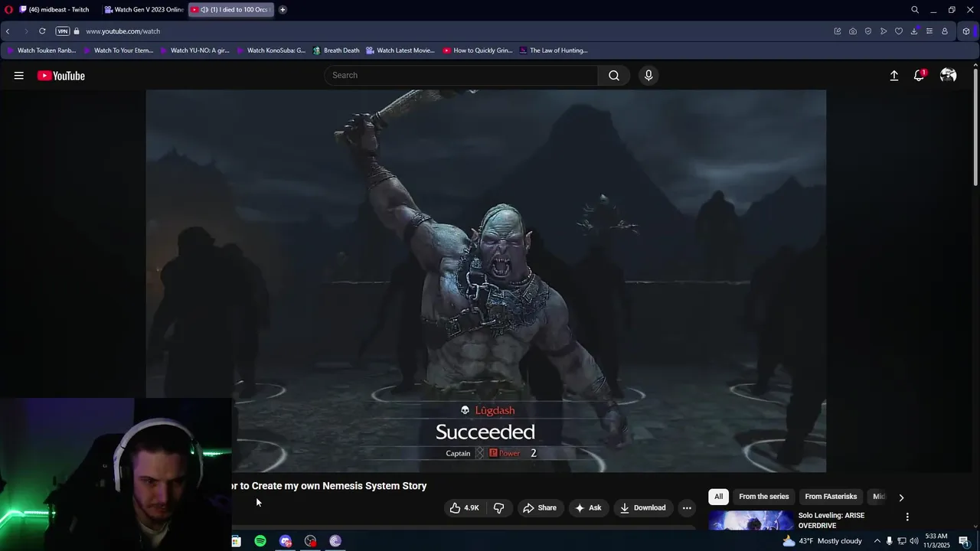Select the From the series chip
The image size is (980, 551).
click(x=763, y=497)
